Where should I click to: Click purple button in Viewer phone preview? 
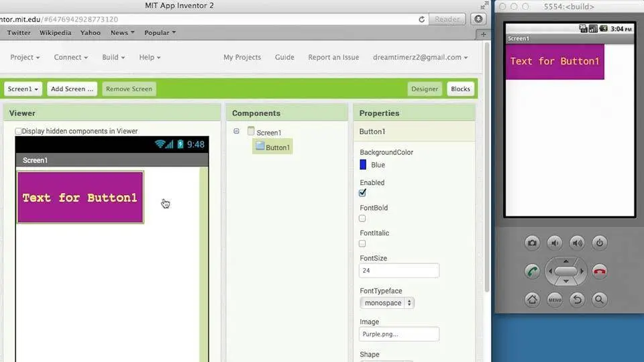80,197
